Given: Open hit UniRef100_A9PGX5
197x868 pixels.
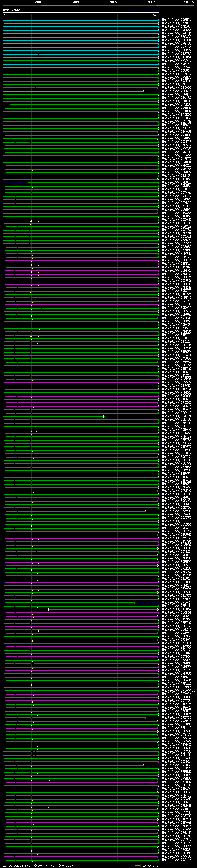Looking at the screenshot, I should [x=176, y=30].
